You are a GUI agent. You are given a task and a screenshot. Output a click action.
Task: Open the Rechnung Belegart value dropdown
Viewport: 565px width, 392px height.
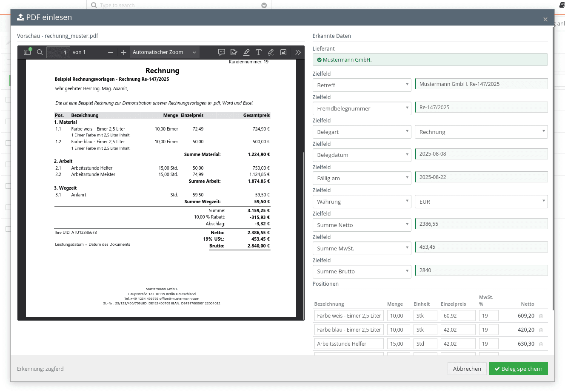[481, 132]
